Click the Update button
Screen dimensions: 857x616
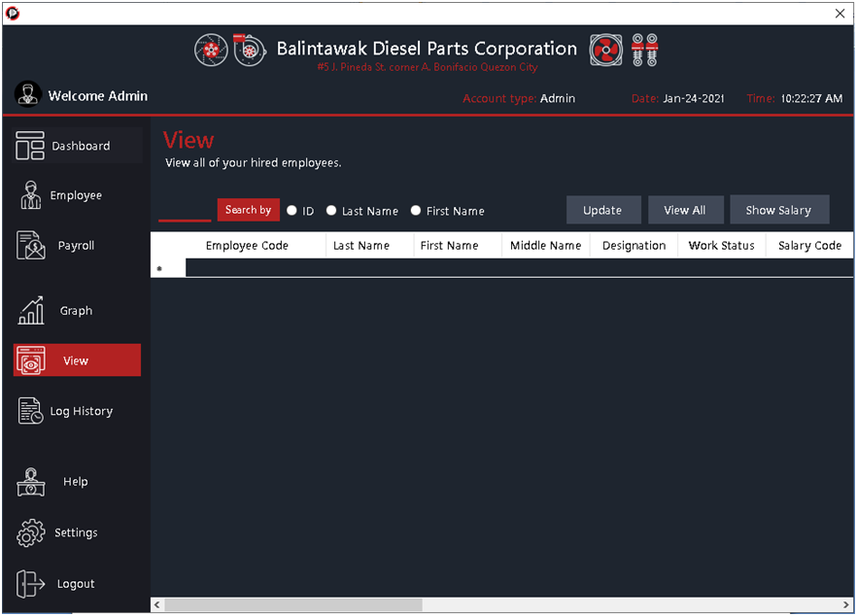602,209
